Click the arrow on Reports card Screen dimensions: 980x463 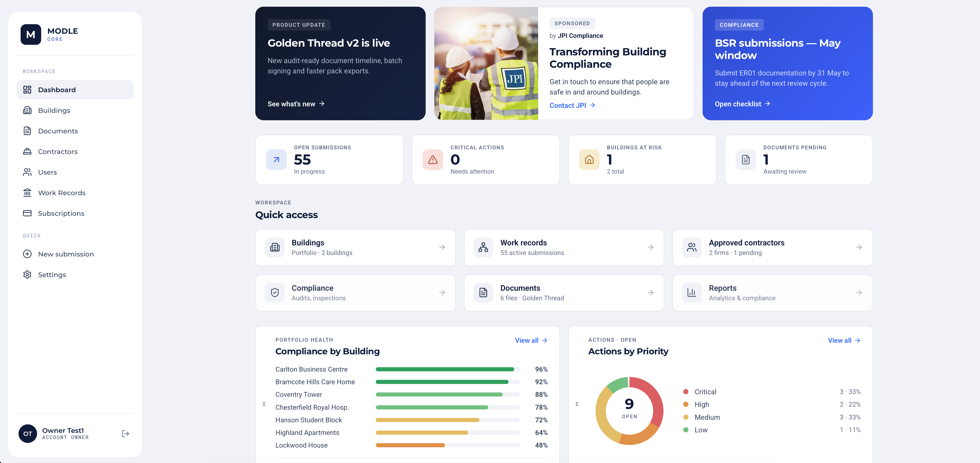click(859, 293)
